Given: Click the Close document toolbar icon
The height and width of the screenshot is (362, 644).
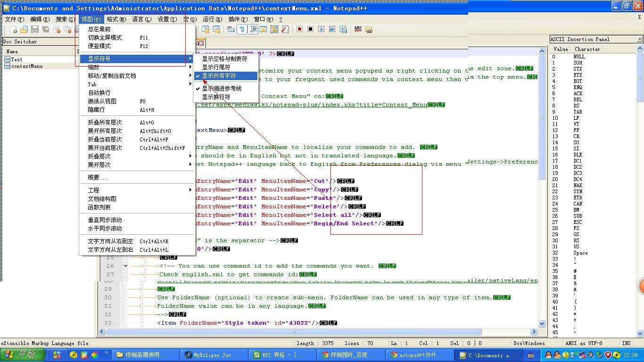Looking at the screenshot, I should pos(56,29).
